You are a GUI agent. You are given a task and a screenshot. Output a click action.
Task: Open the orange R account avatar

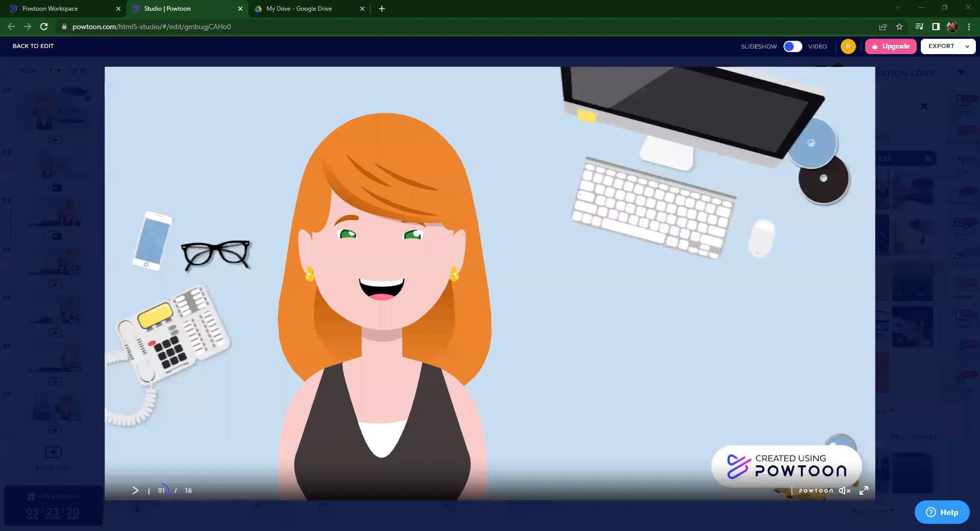coord(848,46)
